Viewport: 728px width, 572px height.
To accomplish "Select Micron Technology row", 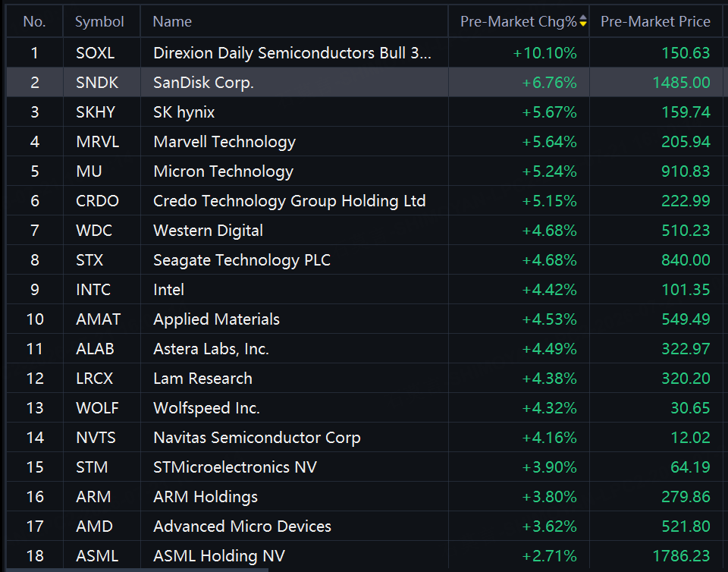I will click(365, 171).
